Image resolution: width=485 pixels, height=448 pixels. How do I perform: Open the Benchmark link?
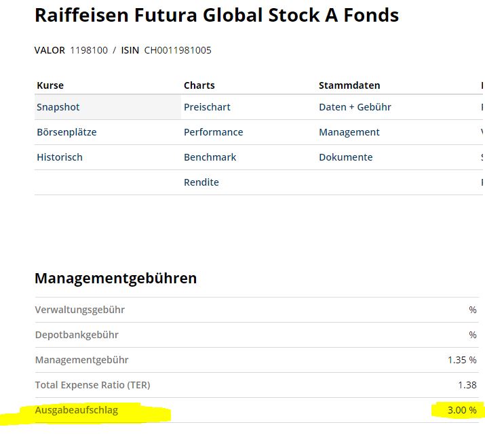tap(210, 157)
